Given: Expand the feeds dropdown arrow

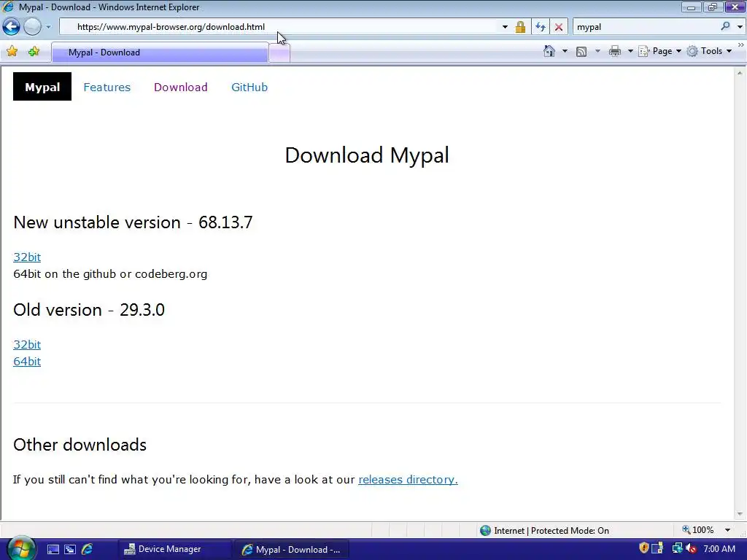Looking at the screenshot, I should click(x=597, y=51).
